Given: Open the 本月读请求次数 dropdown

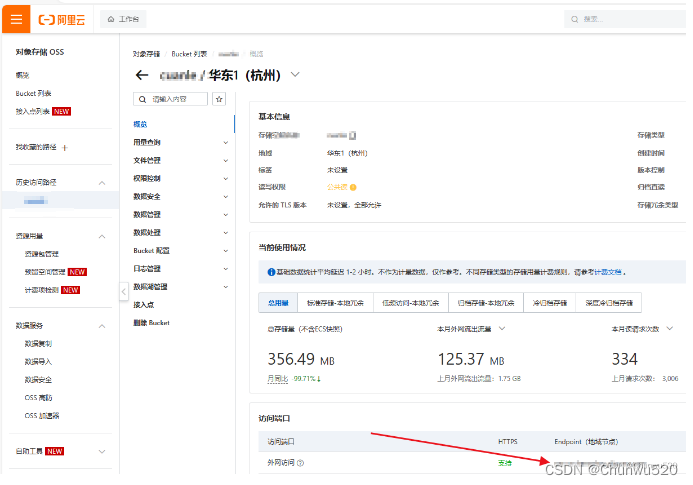Looking at the screenshot, I should 670,328.
